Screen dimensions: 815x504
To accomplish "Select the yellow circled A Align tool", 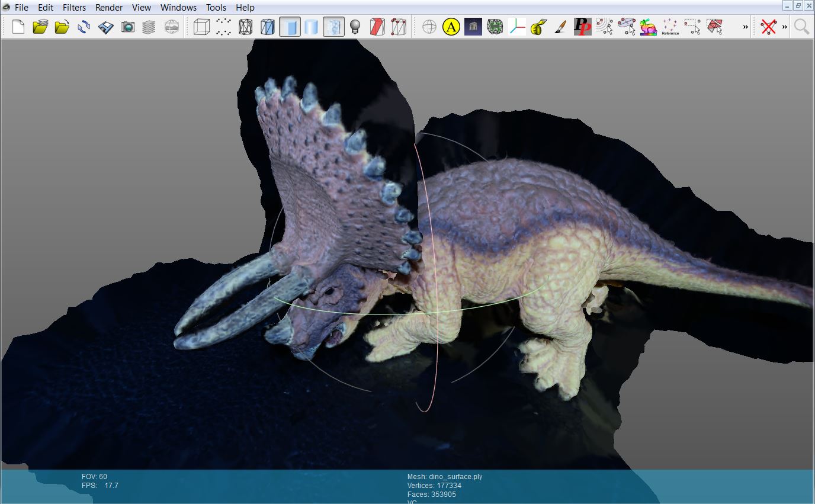I will (x=451, y=27).
